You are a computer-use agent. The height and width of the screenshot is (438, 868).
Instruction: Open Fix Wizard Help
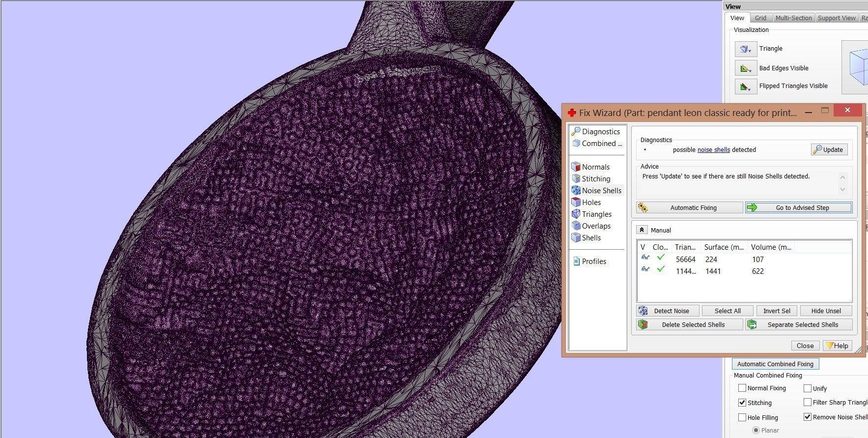pos(837,346)
